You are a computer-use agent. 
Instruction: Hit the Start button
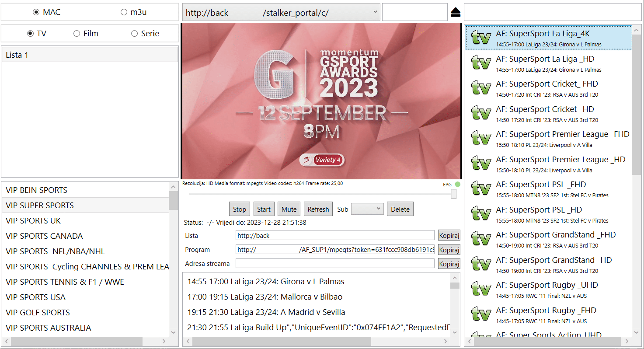click(264, 209)
